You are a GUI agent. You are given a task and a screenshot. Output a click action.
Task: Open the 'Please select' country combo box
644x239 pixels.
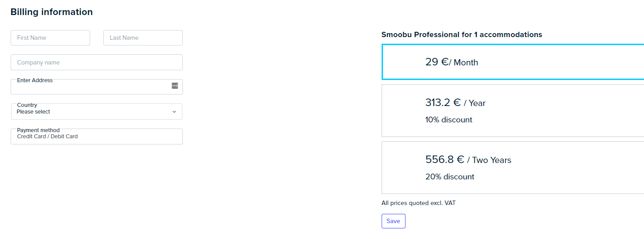point(97,112)
